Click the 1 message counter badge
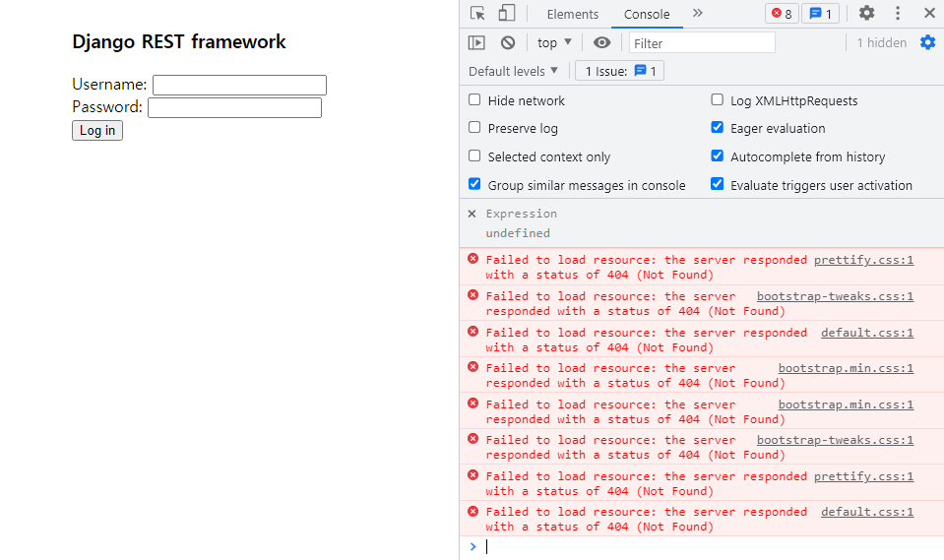 820,13
